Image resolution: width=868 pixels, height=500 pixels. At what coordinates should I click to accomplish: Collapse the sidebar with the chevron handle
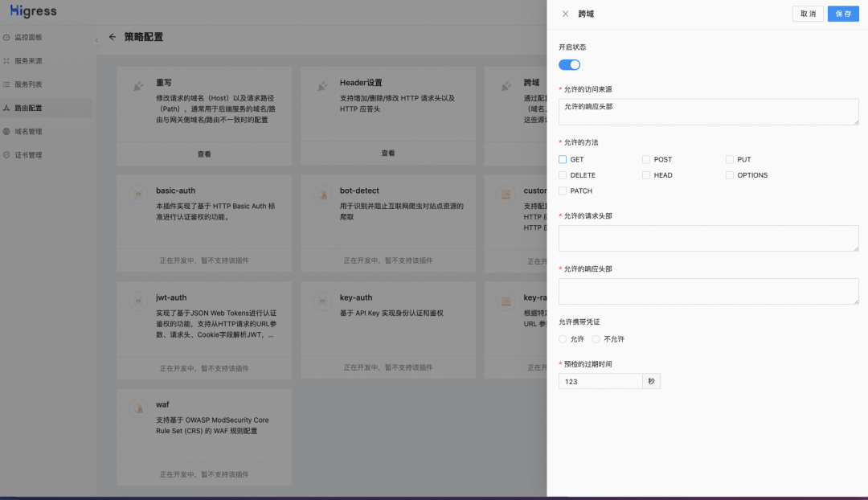[96, 39]
